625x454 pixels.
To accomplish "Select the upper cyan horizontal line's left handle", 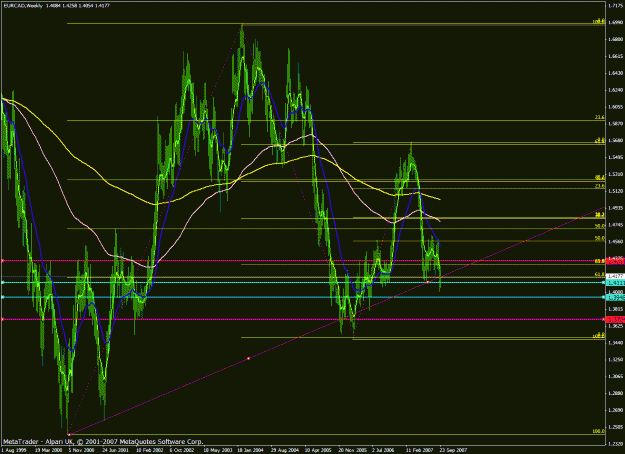I will click(2, 282).
